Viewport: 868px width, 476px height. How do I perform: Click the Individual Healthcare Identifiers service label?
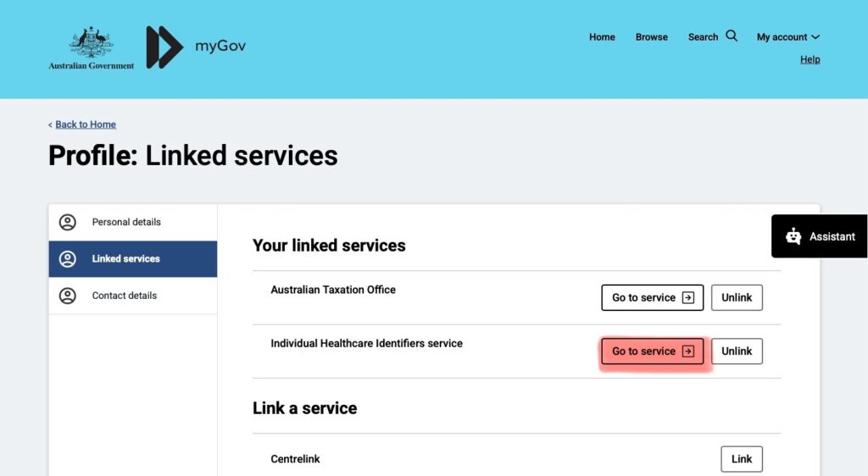(366, 343)
